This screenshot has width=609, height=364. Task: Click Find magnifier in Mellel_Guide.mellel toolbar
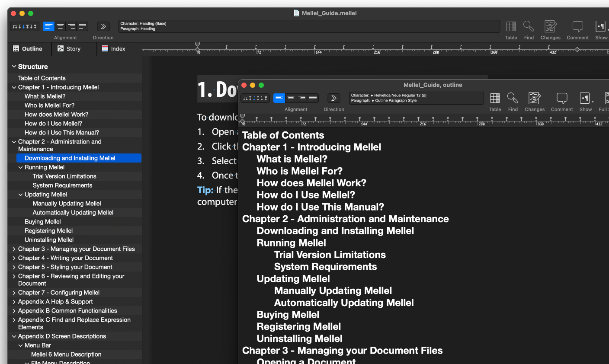click(529, 26)
